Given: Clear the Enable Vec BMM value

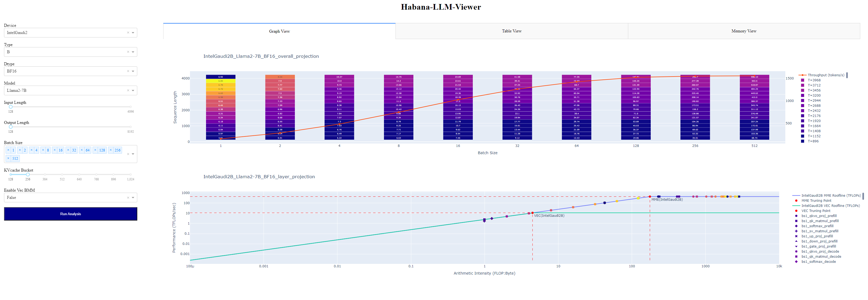Looking at the screenshot, I should tap(128, 198).
